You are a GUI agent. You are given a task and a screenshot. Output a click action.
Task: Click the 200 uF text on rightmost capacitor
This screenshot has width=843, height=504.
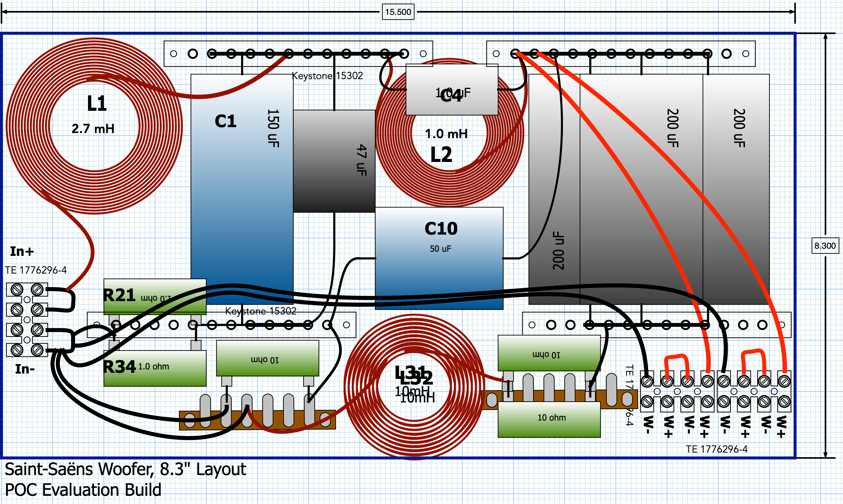tap(739, 128)
